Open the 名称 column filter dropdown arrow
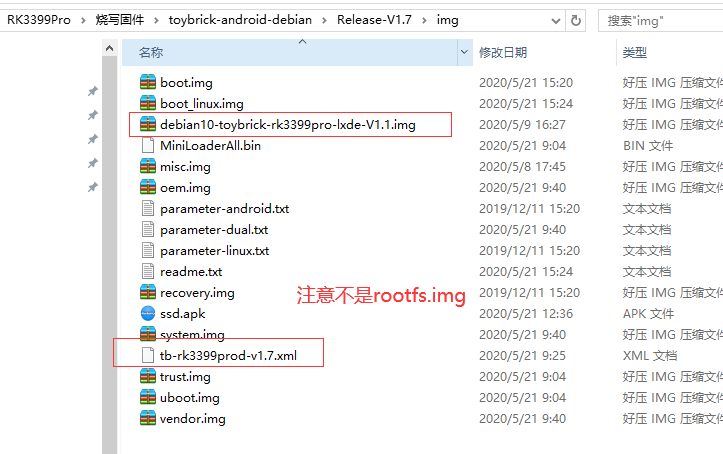723x454 pixels. (464, 52)
